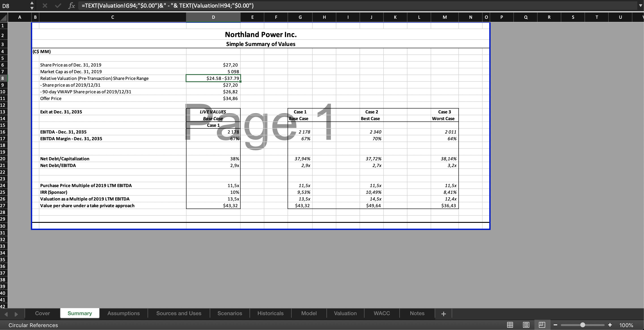Select all cells with corner triangle
The image size is (644, 330).
pos(4,17)
